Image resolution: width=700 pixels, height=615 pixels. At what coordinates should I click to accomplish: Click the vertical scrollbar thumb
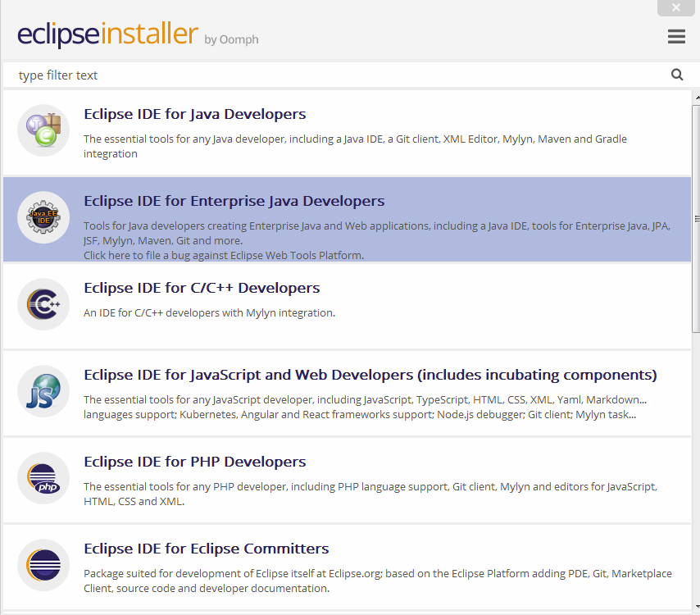pyautogui.click(x=696, y=219)
